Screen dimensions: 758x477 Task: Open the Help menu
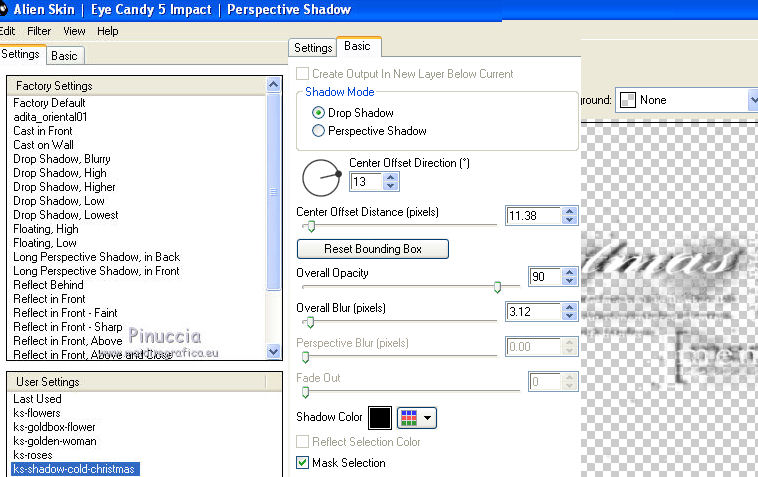107,31
